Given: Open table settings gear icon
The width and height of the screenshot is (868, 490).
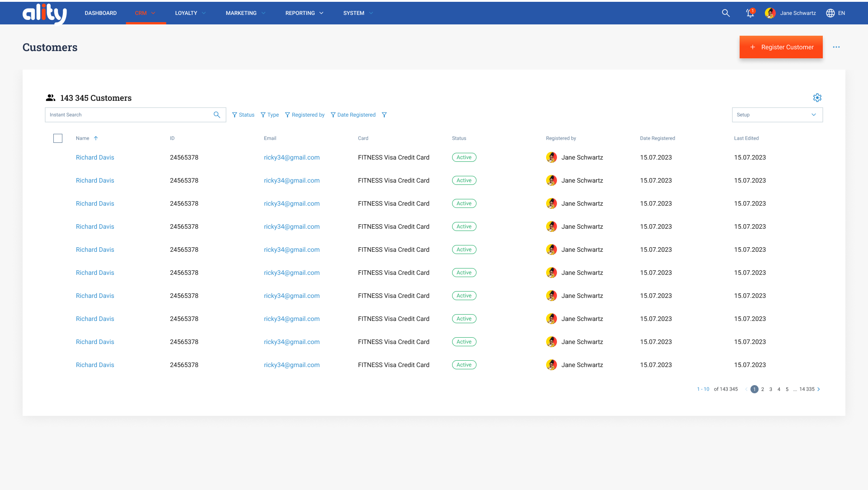Looking at the screenshot, I should coord(817,98).
